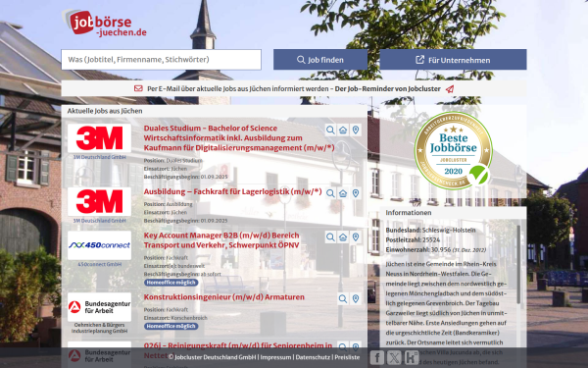The height and width of the screenshot is (368, 588).
Task: Click magnifier icon for the Key Account Manager job
Action: point(330,237)
